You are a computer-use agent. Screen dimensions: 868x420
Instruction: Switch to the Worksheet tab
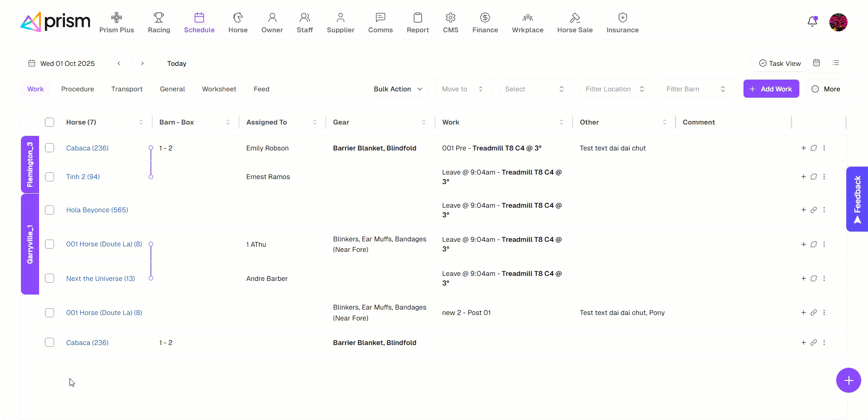pos(219,89)
